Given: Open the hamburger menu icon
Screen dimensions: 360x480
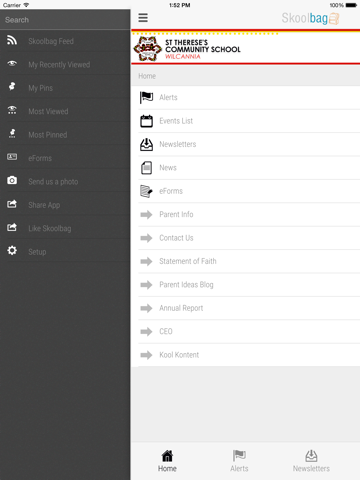Looking at the screenshot, I should [x=143, y=18].
